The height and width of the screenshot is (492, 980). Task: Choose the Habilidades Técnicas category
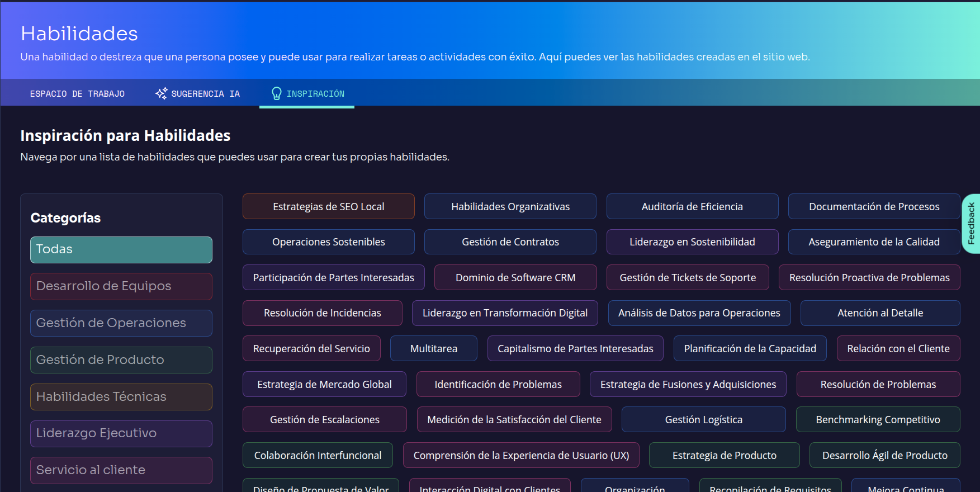coord(121,397)
